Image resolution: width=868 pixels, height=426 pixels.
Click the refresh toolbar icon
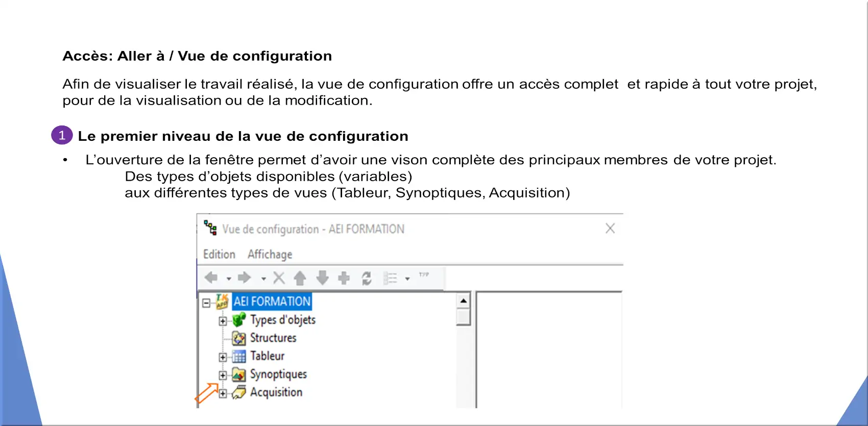click(x=367, y=278)
